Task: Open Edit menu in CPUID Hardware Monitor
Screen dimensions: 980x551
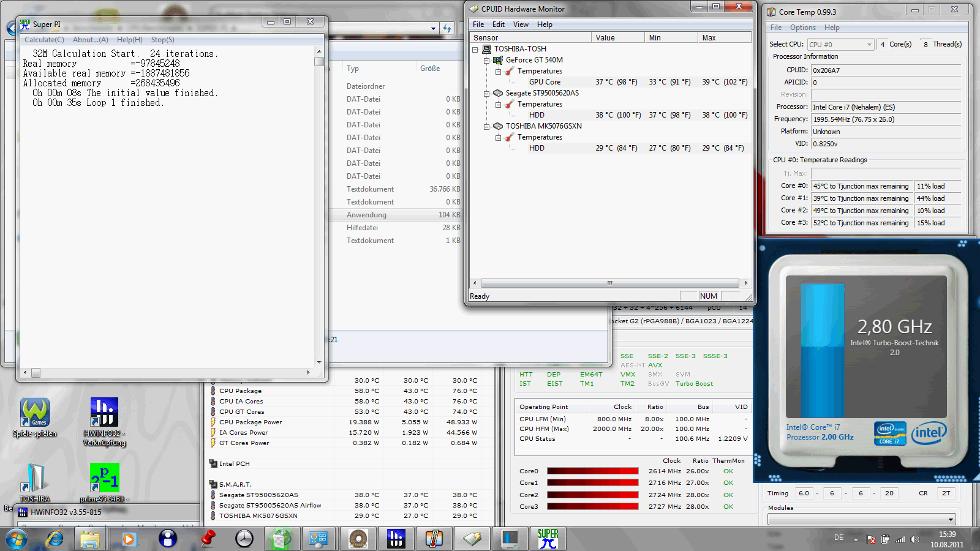Action: 499,24
